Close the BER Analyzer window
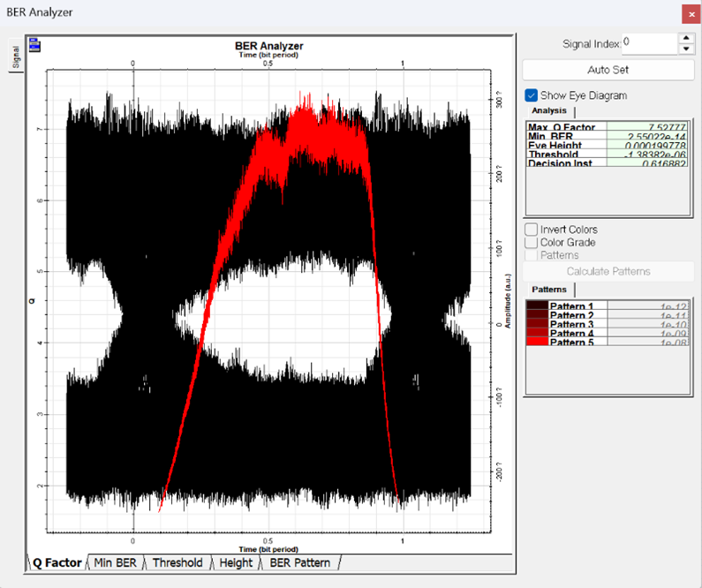Screen dimensions: 702x588 point(691,14)
